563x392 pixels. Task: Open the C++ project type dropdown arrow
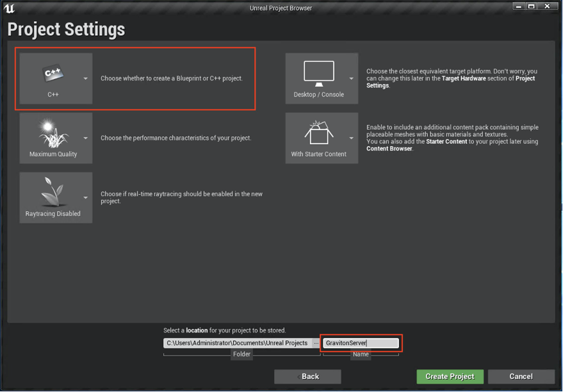pos(84,78)
